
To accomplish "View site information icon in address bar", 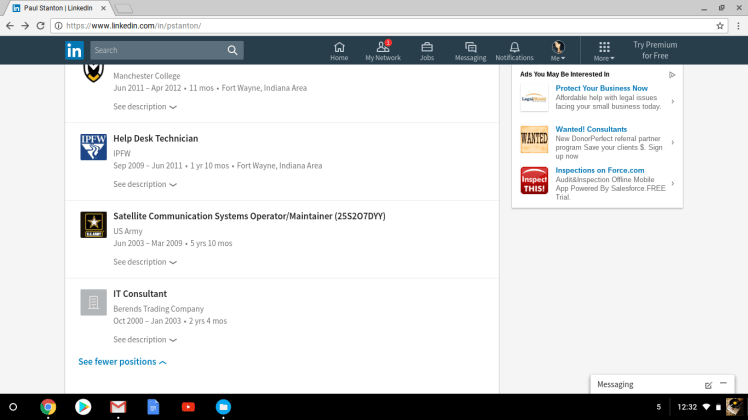I will (58, 26).
